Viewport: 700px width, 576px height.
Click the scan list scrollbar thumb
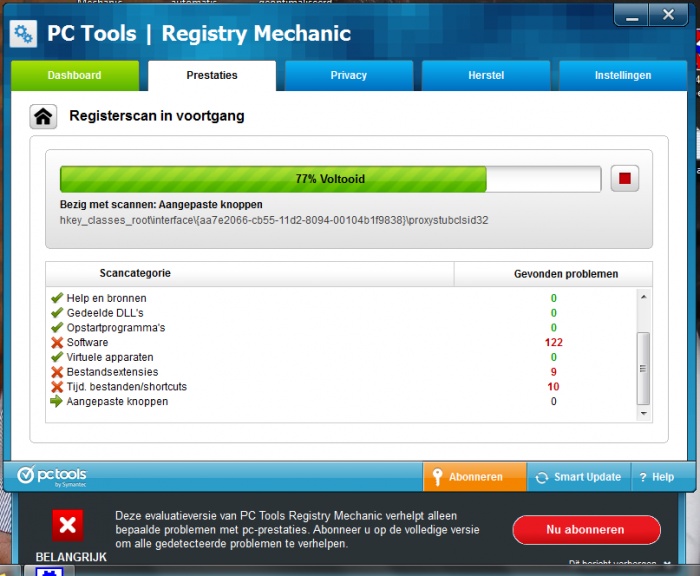tap(643, 368)
